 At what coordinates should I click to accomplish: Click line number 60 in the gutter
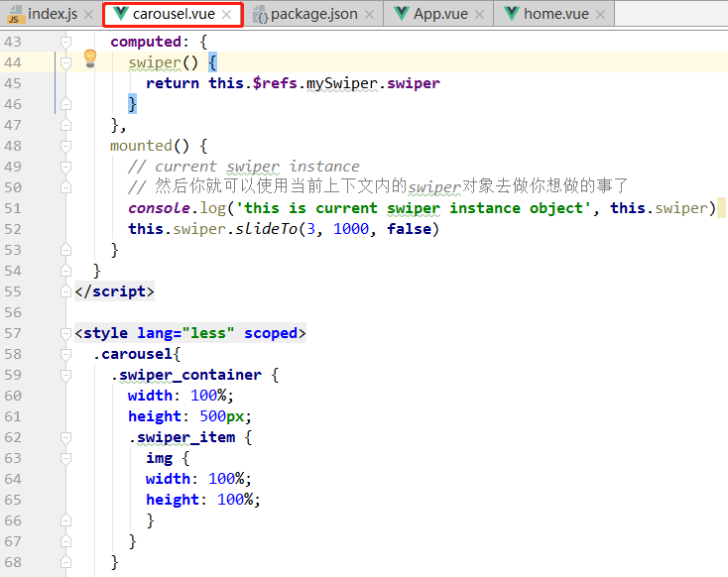pyautogui.click(x=13, y=396)
